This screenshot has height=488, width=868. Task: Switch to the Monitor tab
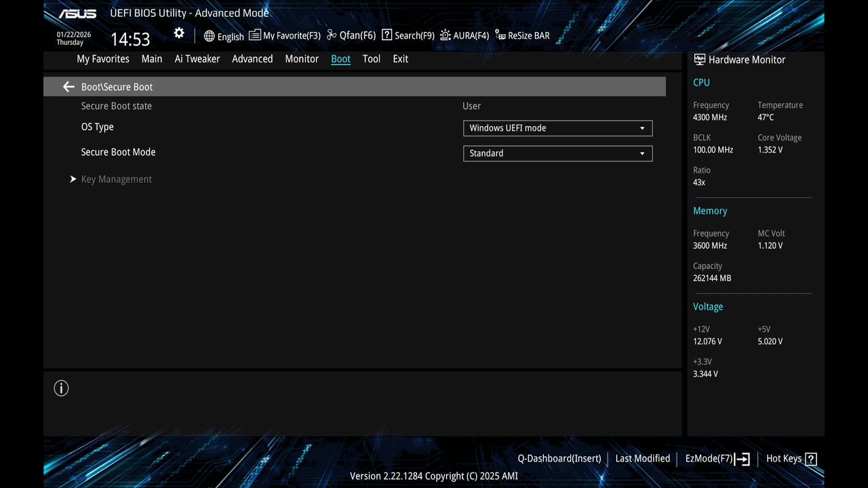[301, 59]
